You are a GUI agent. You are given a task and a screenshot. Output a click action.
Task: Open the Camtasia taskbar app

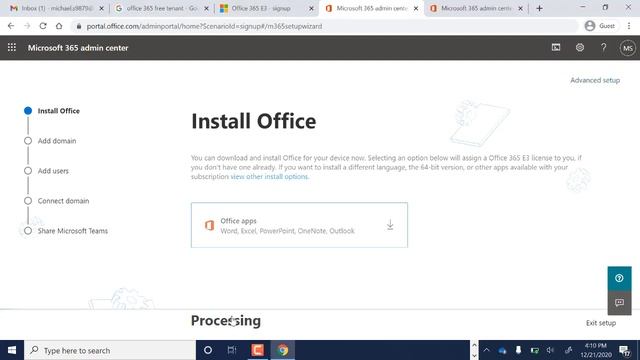point(257,350)
